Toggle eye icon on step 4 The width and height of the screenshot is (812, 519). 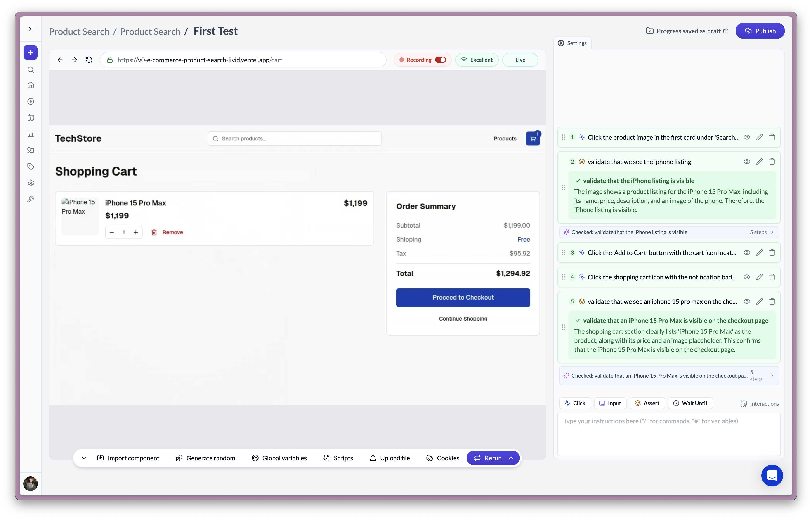747,277
